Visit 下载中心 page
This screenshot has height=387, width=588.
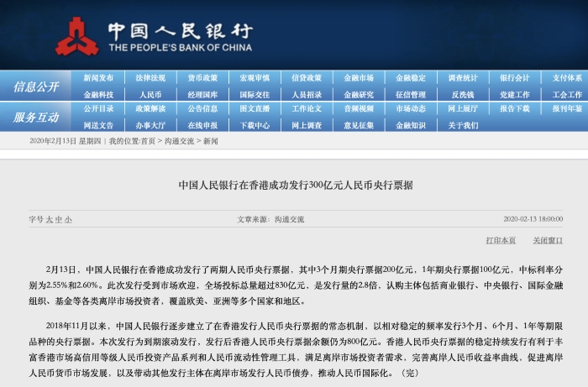[x=255, y=125]
